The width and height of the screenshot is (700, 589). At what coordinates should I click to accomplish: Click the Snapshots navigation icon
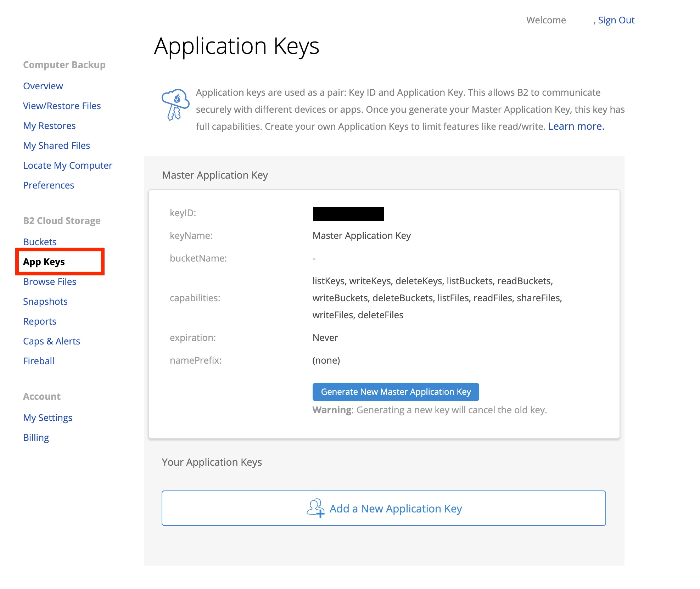[45, 301]
